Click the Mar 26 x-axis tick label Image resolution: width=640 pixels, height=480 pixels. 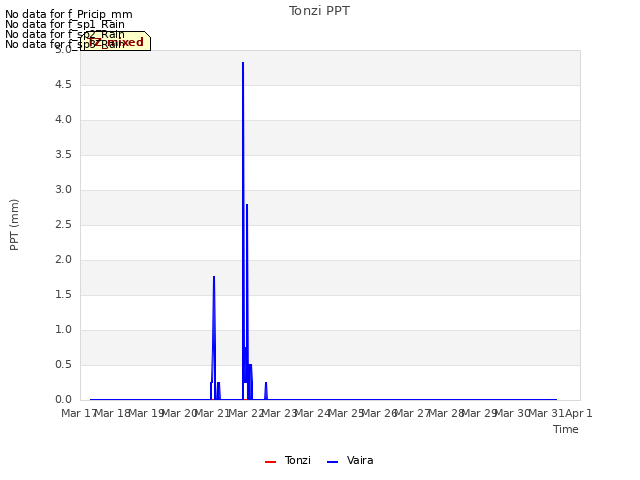379,413
